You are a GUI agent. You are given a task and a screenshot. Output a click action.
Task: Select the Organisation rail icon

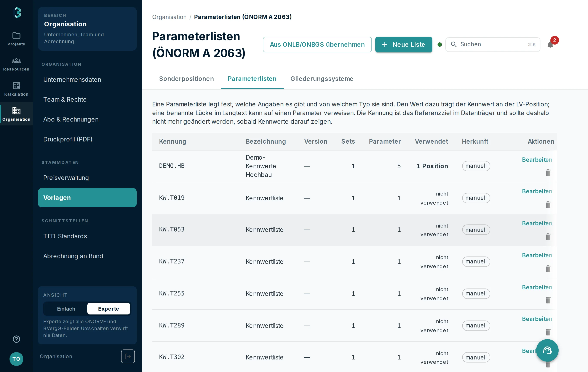16,114
